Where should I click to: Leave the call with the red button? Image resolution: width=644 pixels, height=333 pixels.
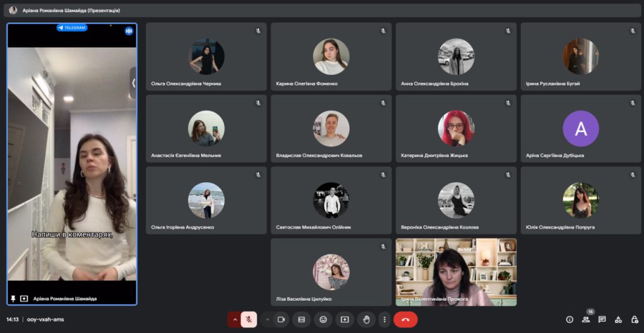pyautogui.click(x=406, y=319)
